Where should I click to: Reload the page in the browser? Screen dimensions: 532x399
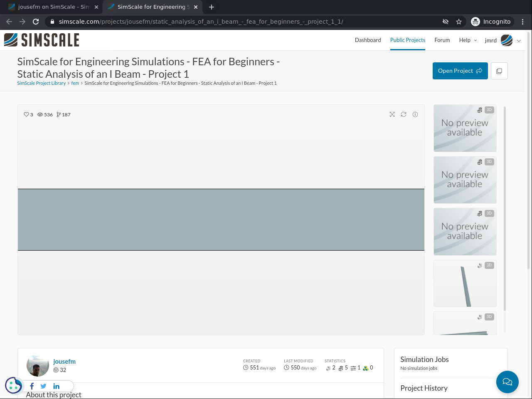pyautogui.click(x=36, y=22)
